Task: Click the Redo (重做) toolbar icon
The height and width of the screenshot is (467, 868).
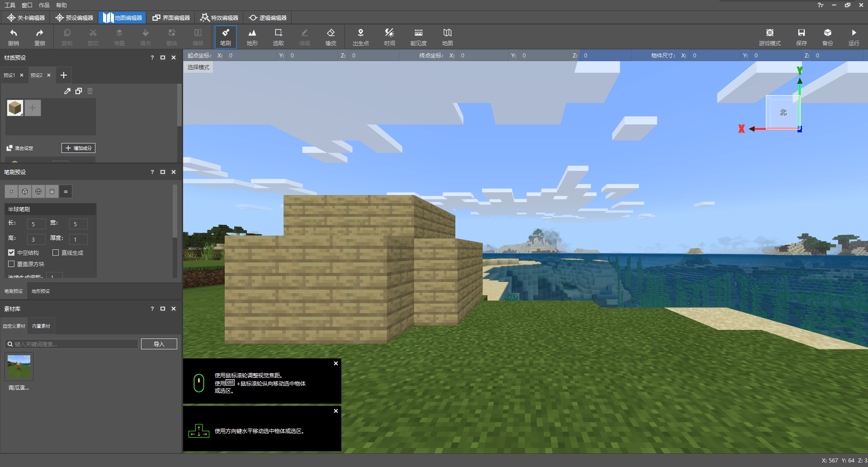Action: (40, 37)
